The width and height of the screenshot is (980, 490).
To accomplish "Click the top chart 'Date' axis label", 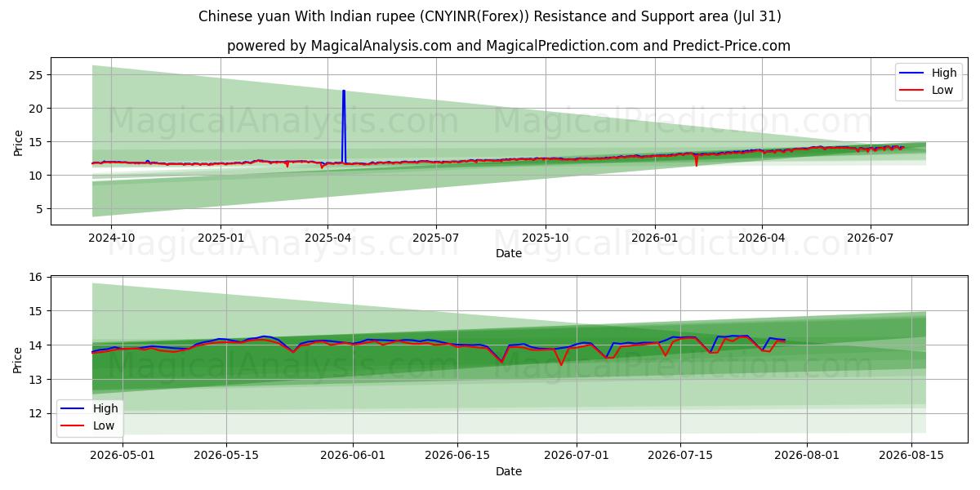I will [x=508, y=254].
